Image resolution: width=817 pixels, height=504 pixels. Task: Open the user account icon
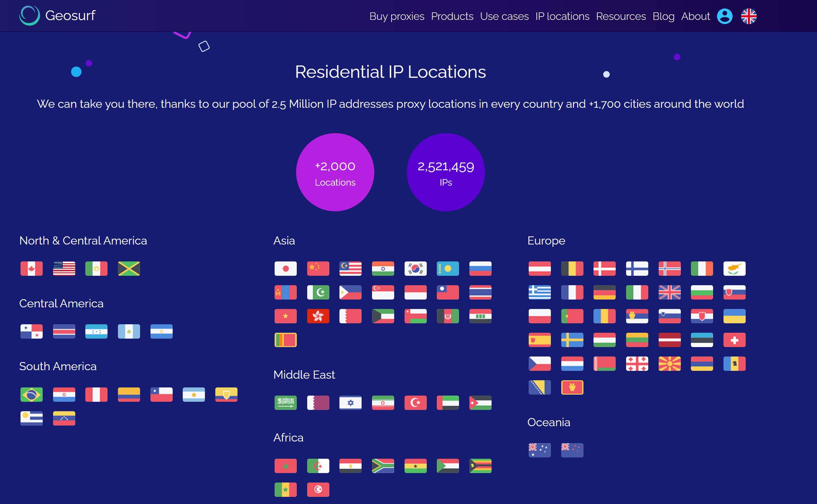[724, 16]
